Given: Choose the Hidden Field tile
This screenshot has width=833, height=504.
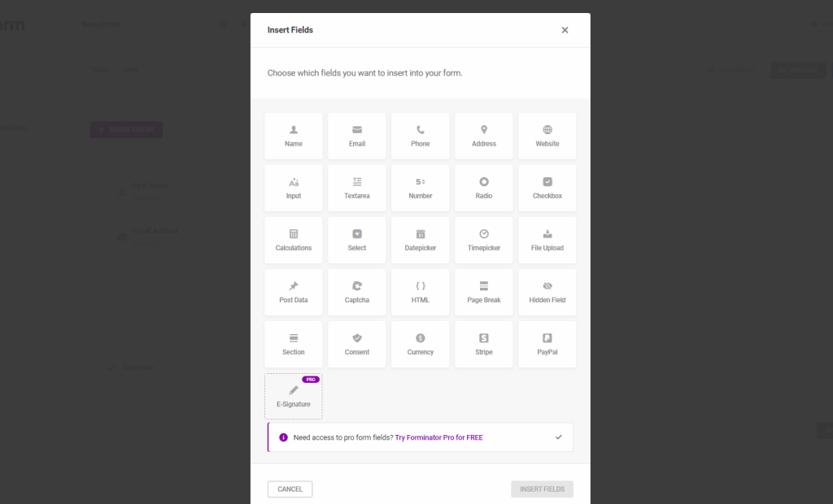Looking at the screenshot, I should (x=547, y=292).
